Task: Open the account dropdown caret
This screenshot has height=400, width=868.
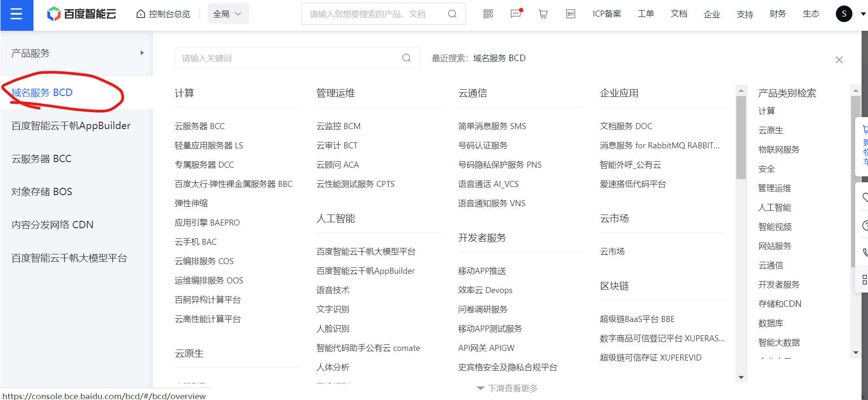Action: pos(863,14)
